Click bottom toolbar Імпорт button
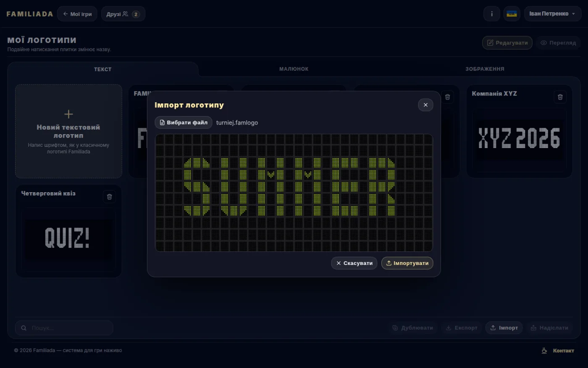Image resolution: width=588 pixels, height=368 pixels. tap(504, 328)
